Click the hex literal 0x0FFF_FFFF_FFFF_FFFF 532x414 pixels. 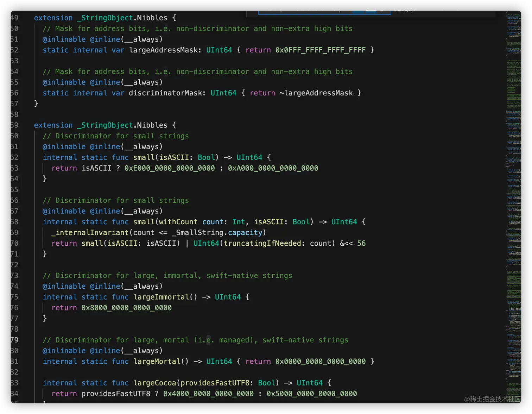coord(321,50)
